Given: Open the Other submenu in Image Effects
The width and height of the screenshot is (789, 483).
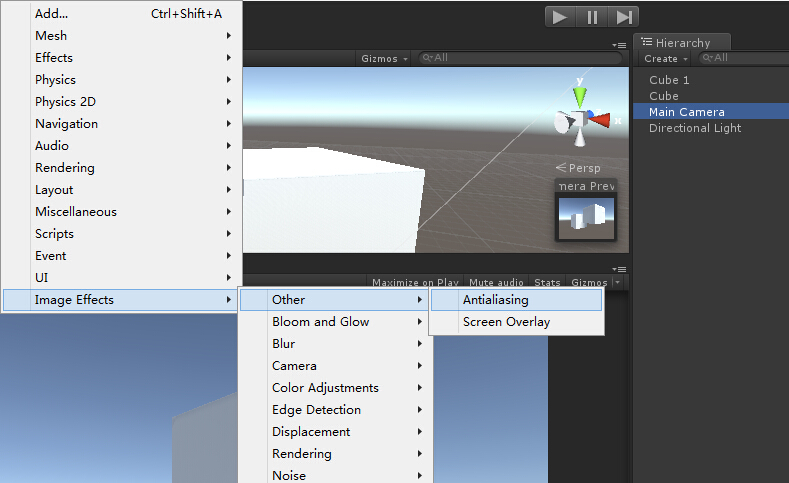Looking at the screenshot, I should [x=335, y=300].
